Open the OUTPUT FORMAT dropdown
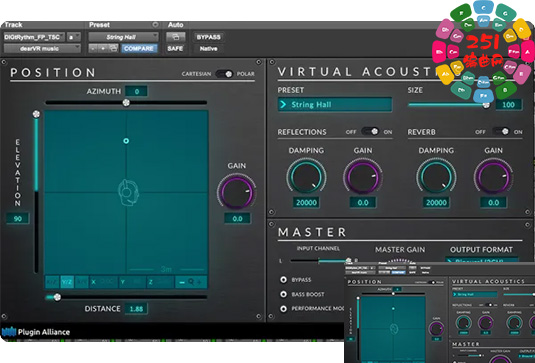Image resolution: width=535 pixels, height=363 pixels. pyautogui.click(x=481, y=260)
